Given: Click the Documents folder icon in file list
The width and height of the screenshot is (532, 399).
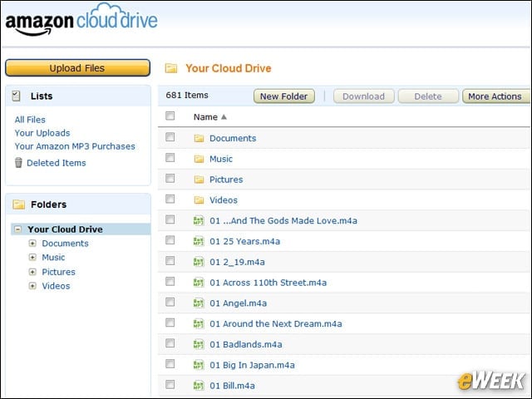Looking at the screenshot, I should pyautogui.click(x=199, y=139).
